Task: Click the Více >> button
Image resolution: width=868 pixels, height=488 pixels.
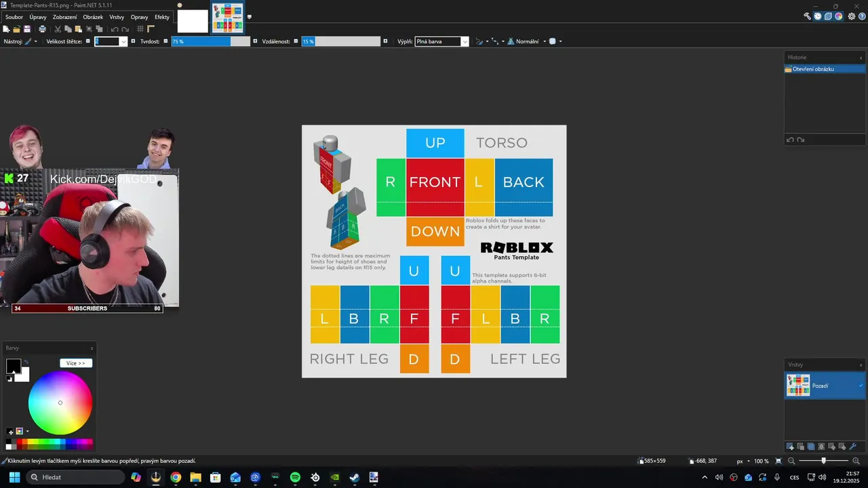Action: (76, 363)
